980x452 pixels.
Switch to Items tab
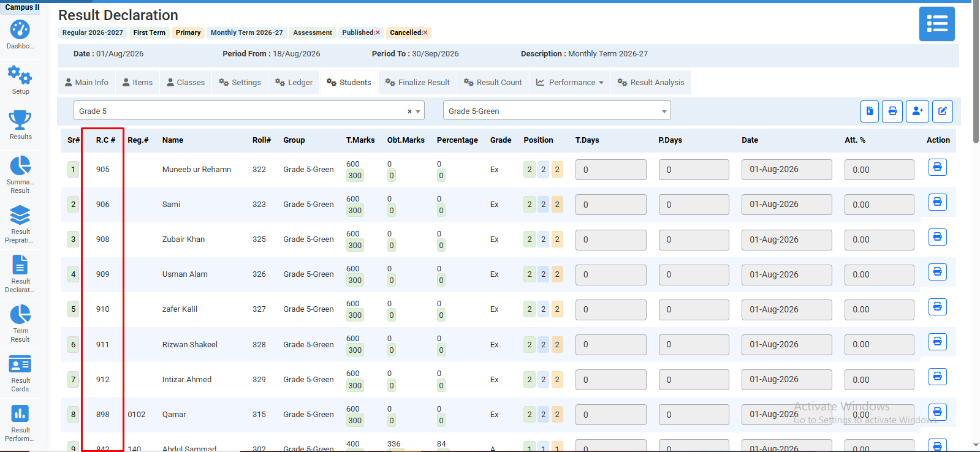[137, 83]
